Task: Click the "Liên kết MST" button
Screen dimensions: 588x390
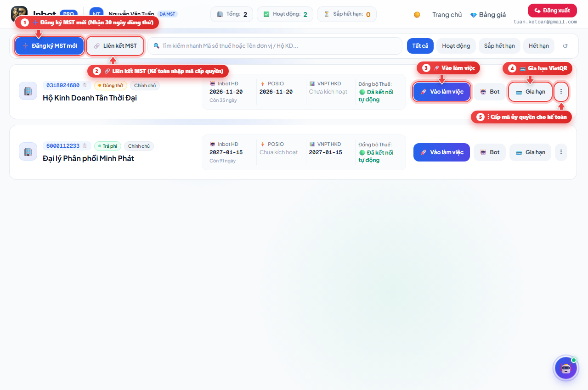Action: pyautogui.click(x=115, y=46)
